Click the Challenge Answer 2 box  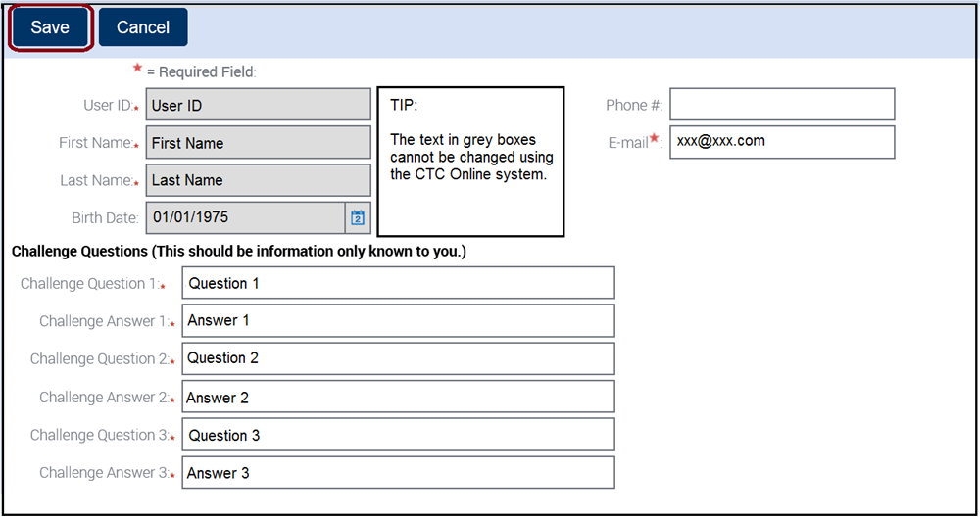click(x=398, y=397)
